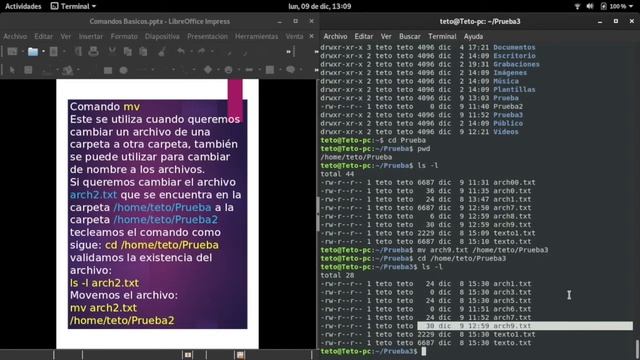640x360 pixels.
Task: Click the Cut scissors icon
Action: pyautogui.click(x=112, y=51)
